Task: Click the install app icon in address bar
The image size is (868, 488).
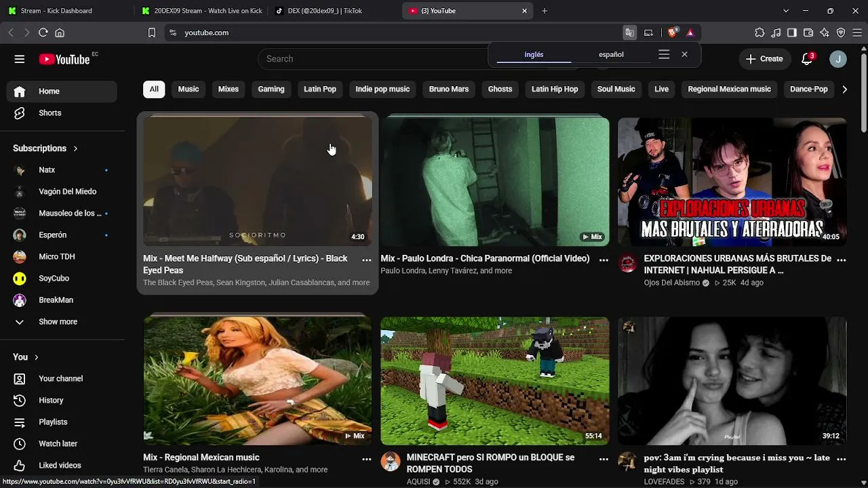Action: coord(648,33)
